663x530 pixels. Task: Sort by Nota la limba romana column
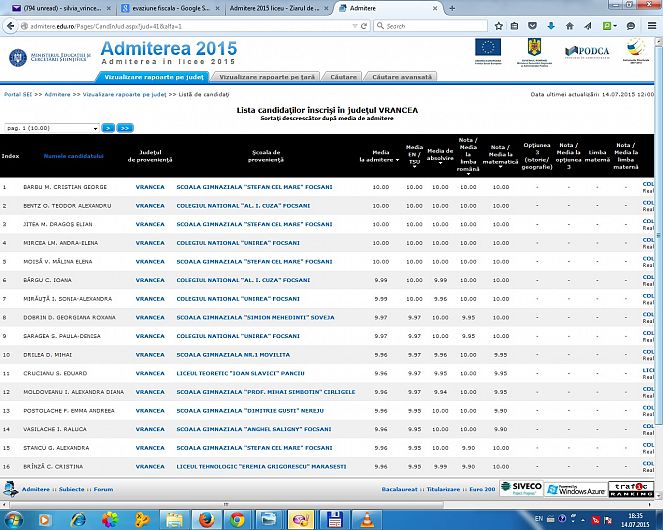[468, 157]
